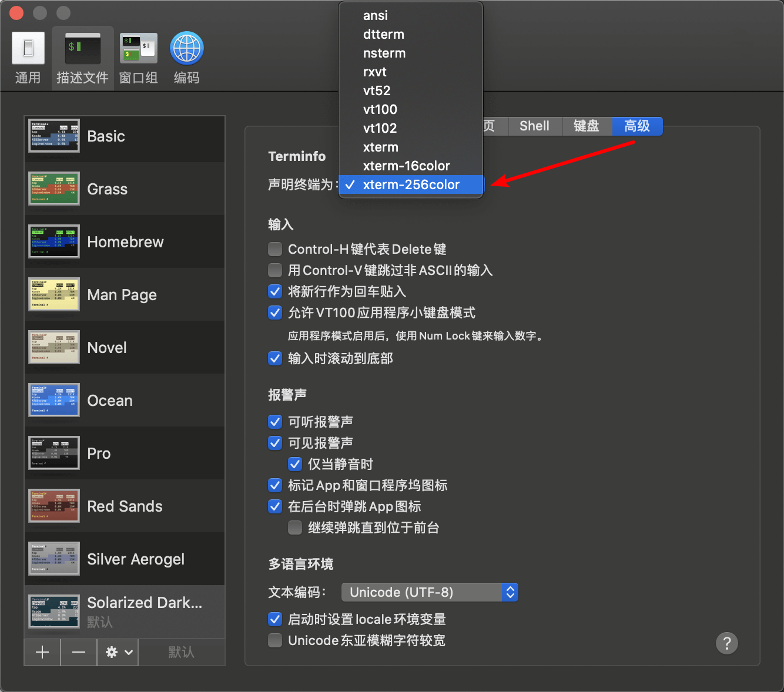
Task: Switch to the 键盘 (Keyboard) tab
Action: click(x=586, y=126)
